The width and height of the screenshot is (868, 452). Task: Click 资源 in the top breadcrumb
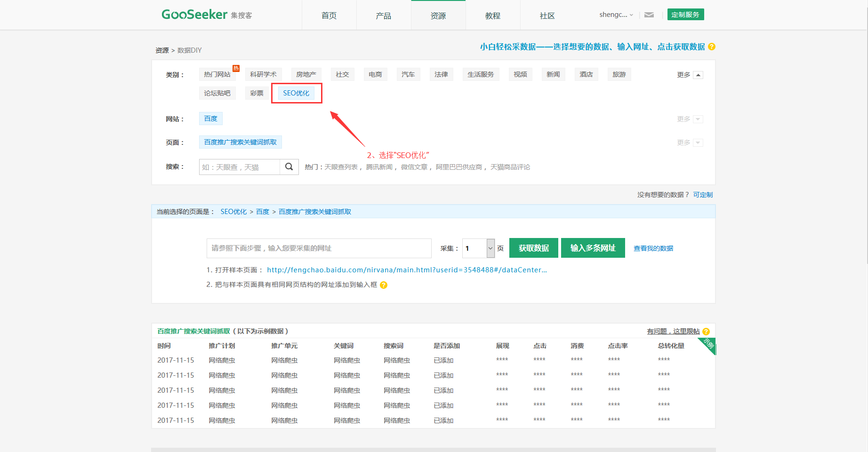click(162, 50)
